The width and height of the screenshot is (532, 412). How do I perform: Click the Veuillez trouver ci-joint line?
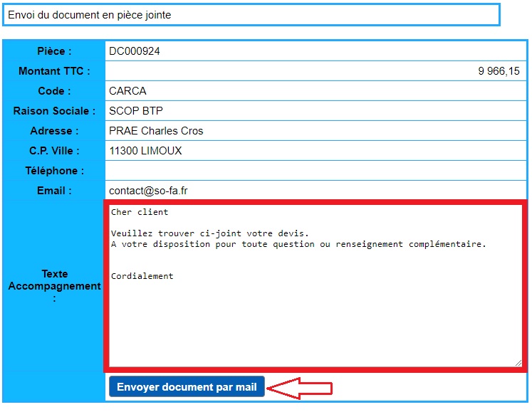210,233
